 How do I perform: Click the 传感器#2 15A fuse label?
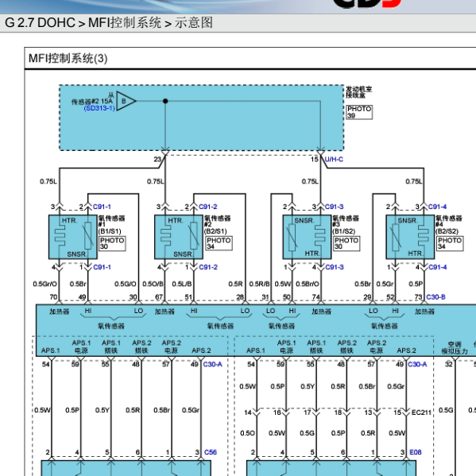pyautogui.click(x=92, y=102)
